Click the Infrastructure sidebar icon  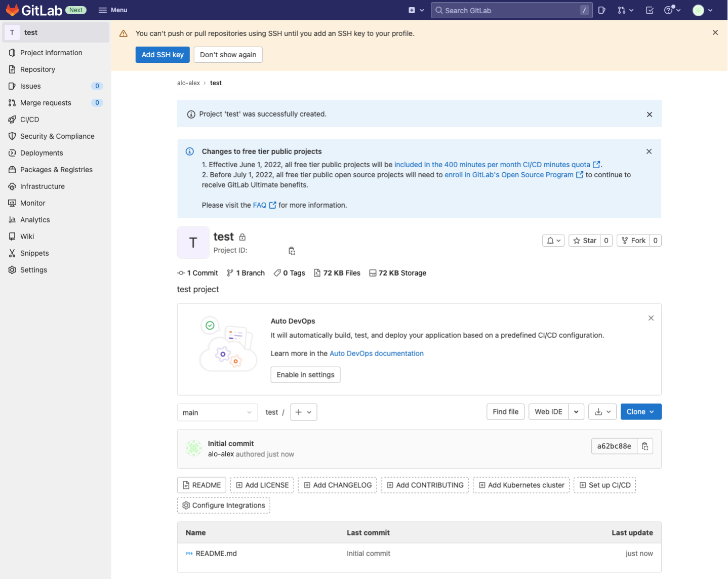[x=12, y=186]
